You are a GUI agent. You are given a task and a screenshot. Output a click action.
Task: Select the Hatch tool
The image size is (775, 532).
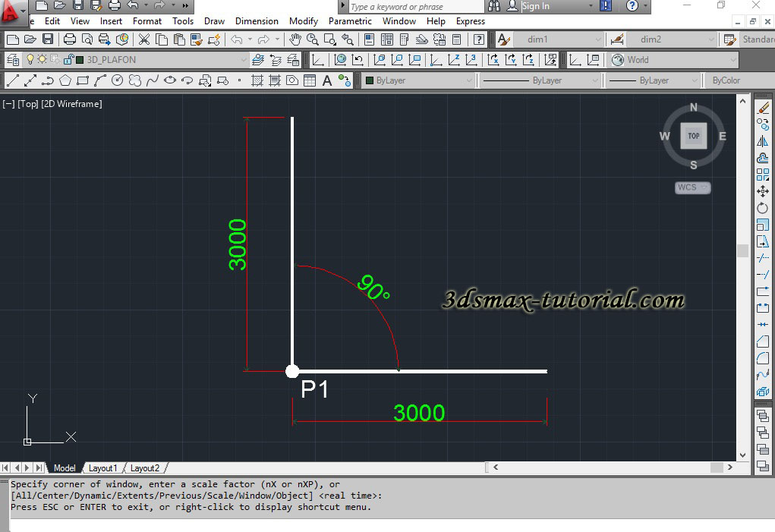coord(257,80)
